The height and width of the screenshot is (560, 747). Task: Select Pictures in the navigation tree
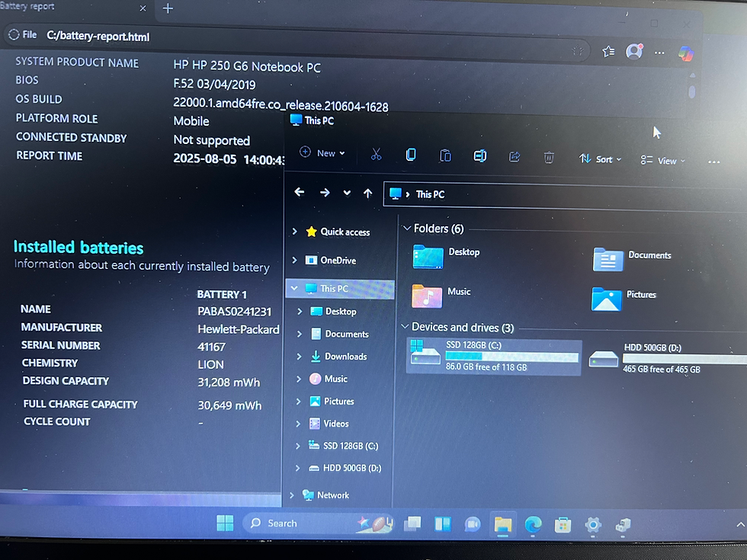point(338,401)
